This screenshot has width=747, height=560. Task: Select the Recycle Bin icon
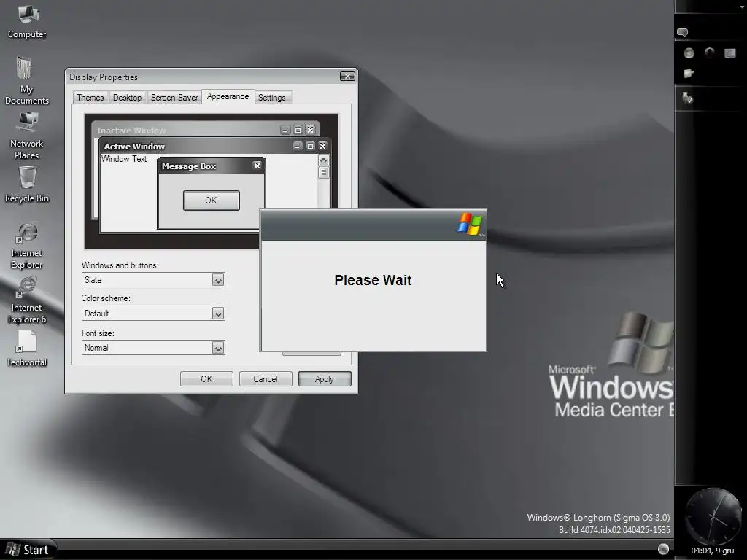click(x=27, y=184)
